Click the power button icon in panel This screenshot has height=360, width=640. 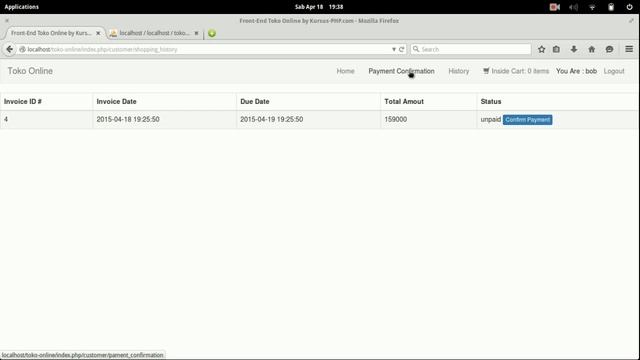[629, 7]
